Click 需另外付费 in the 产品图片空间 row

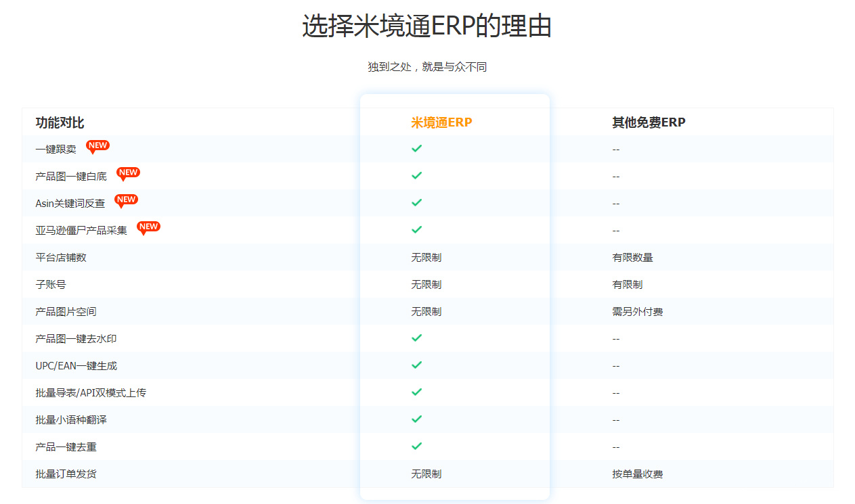pos(638,311)
